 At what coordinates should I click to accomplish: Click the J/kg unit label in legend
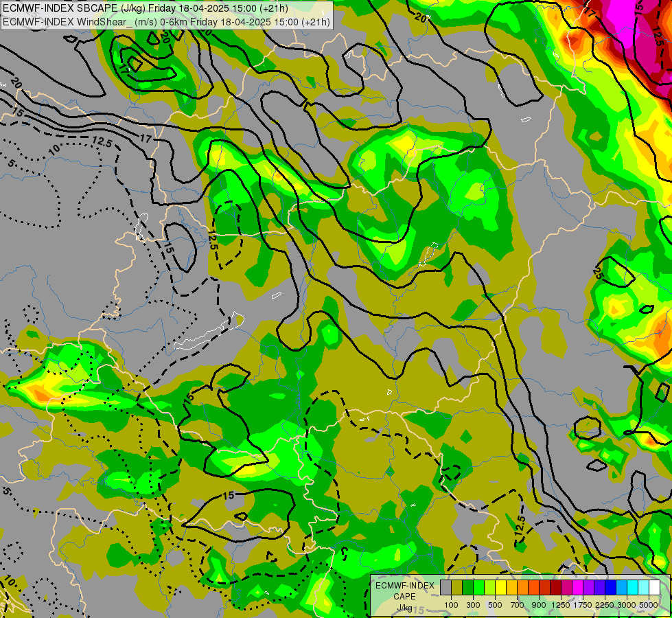[404, 608]
